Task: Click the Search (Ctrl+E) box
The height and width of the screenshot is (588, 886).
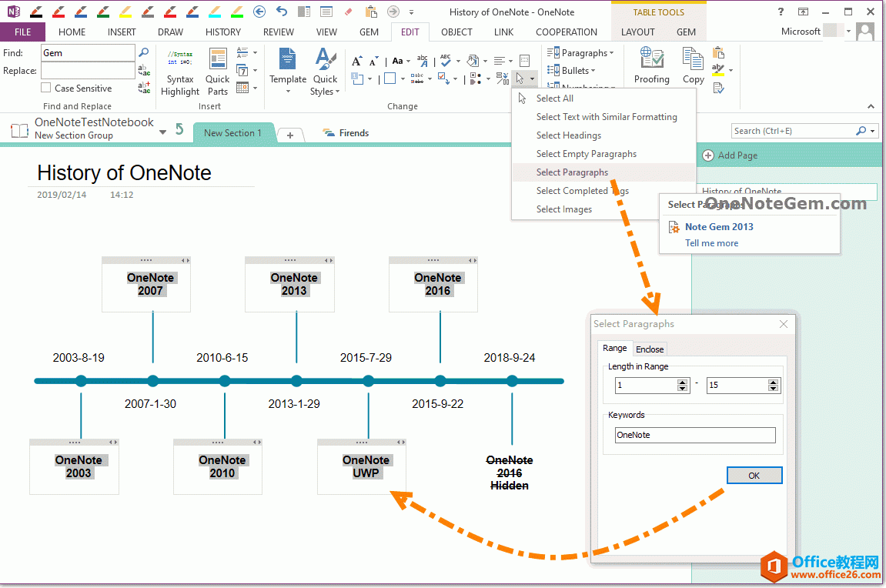Action: (x=794, y=131)
